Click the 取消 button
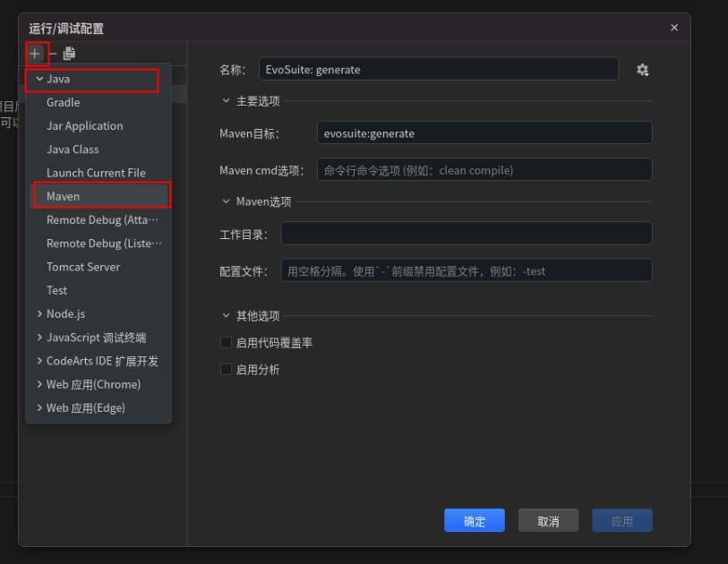Image resolution: width=728 pixels, height=564 pixels. (548, 520)
